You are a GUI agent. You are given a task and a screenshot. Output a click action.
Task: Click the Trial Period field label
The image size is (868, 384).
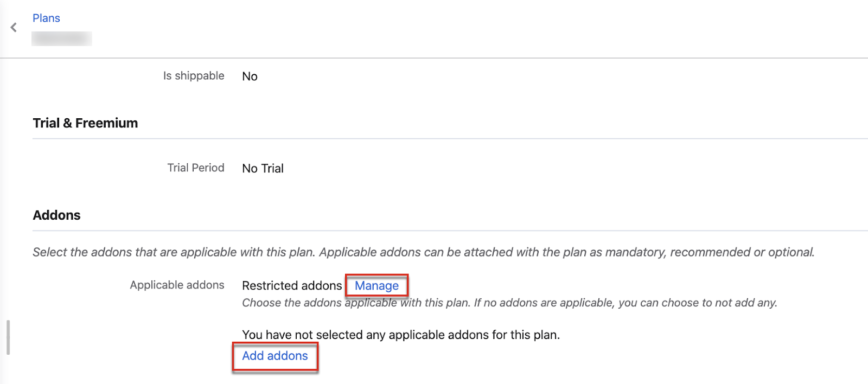(x=196, y=168)
